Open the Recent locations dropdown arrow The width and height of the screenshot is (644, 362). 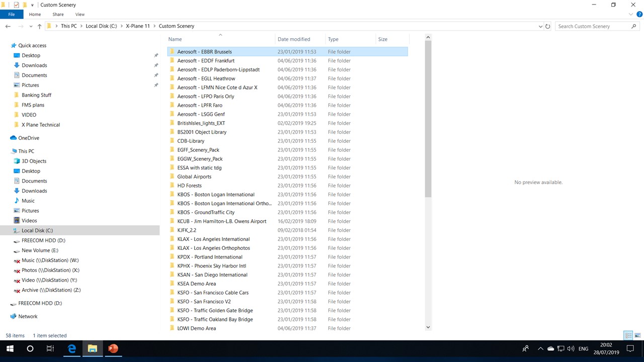(31, 26)
